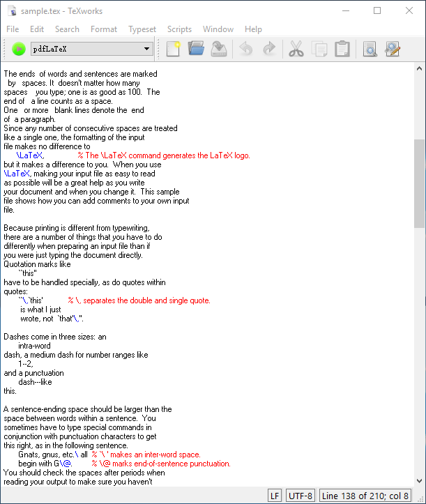Viewport: 426px width, 504px height.
Task: Click the scrollbar up arrow
Action: pyautogui.click(x=419, y=68)
